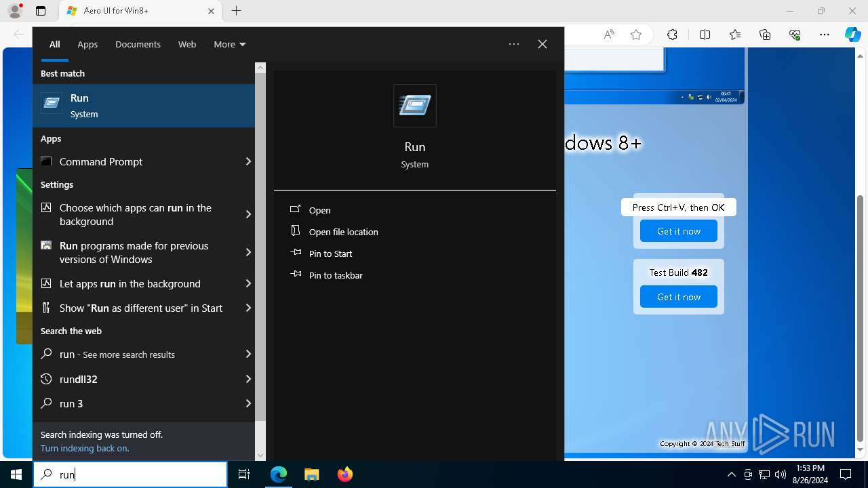Open Browser essentials heart icon

(795, 35)
